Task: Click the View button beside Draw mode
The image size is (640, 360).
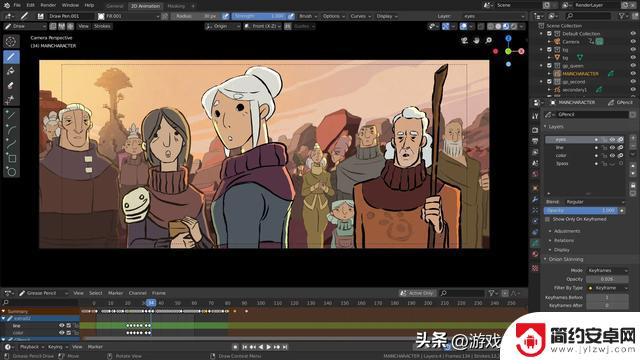Action: point(83,26)
